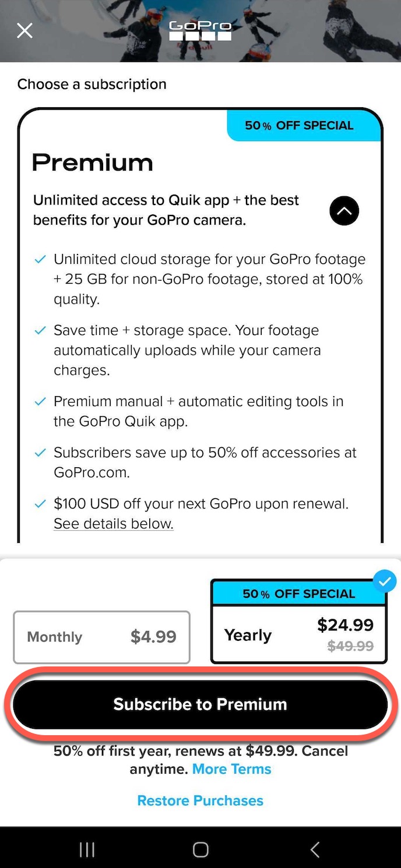Tap the back arrow in the navigation bar
The image size is (401, 868).
point(314,849)
